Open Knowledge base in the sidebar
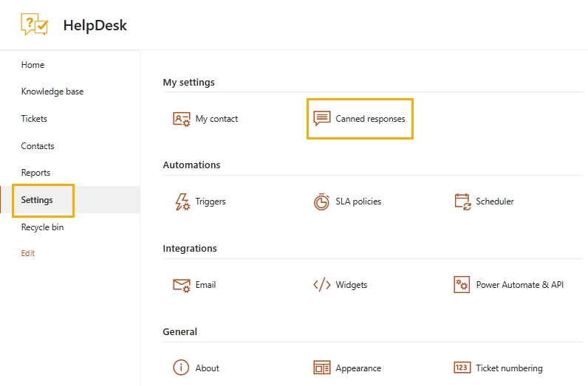Viewport: 588px width, 386px height. (52, 92)
